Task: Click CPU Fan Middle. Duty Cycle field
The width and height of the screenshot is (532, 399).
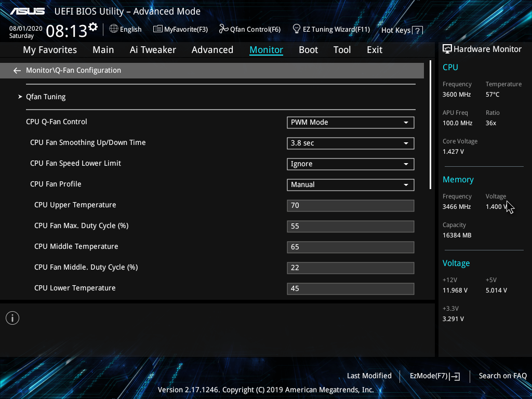Action: pos(351,268)
